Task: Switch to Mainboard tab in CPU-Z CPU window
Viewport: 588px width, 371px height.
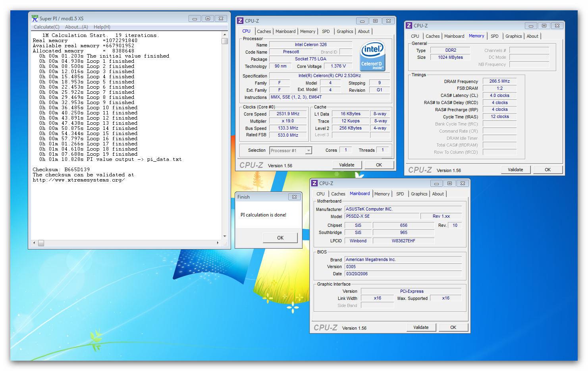Action: pyautogui.click(x=285, y=31)
